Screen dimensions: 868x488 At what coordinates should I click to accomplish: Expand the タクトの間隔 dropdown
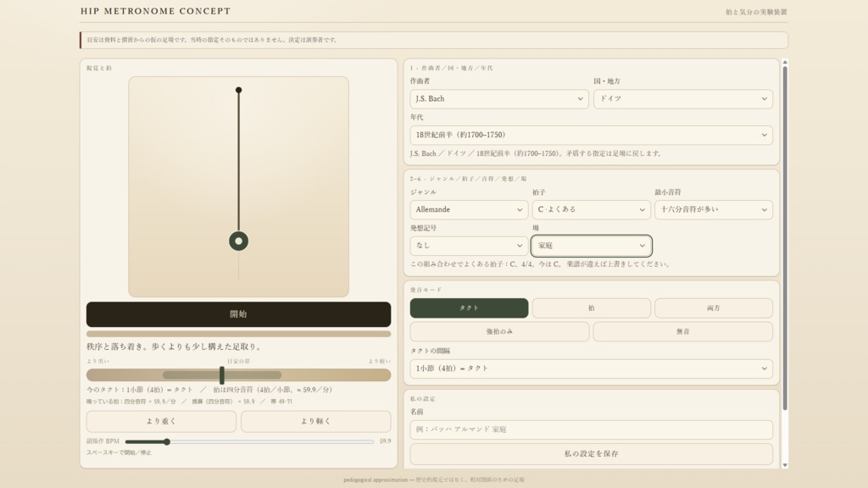591,369
